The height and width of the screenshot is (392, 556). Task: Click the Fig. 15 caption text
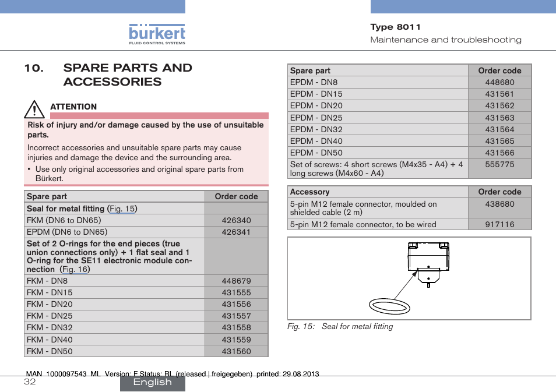[340, 326]
